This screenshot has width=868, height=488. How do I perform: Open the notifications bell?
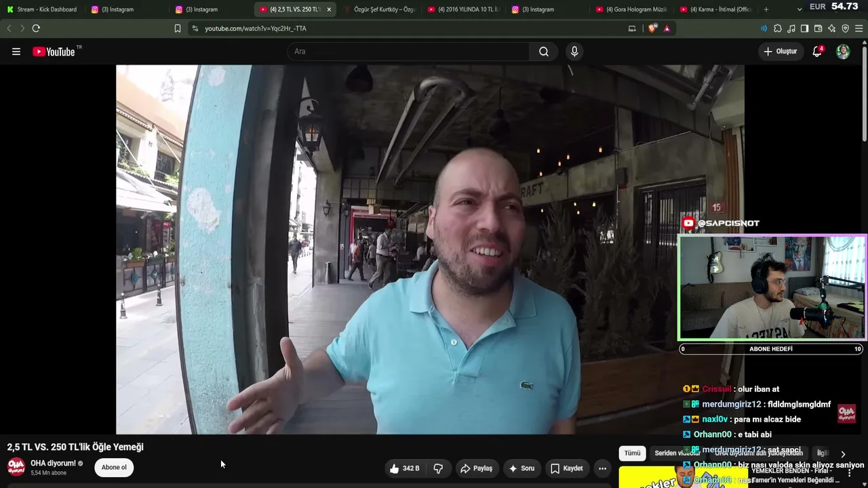(817, 52)
